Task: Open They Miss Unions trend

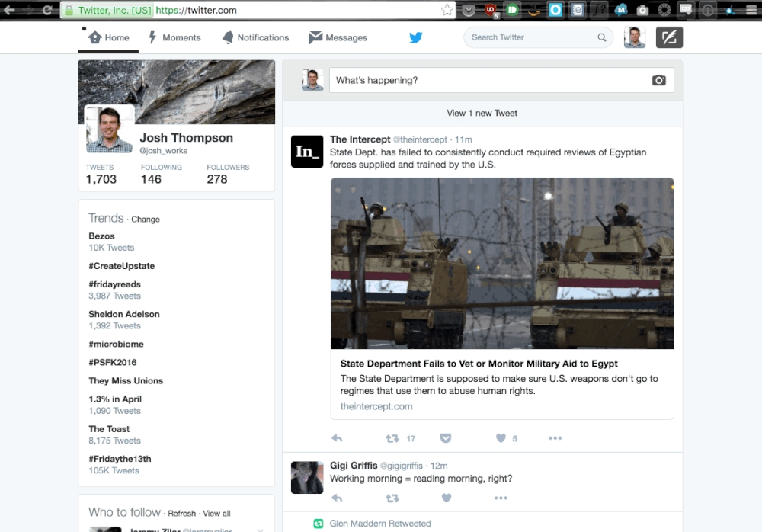Action: pos(126,381)
